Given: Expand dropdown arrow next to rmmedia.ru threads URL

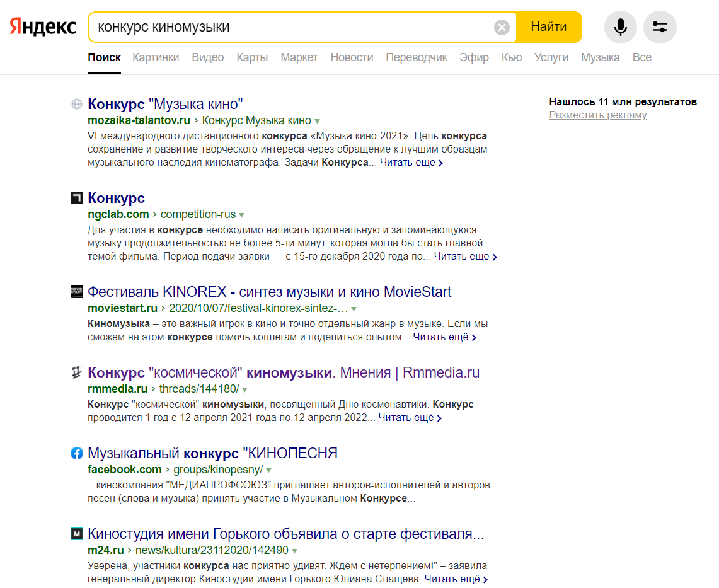Looking at the screenshot, I should tap(245, 390).
